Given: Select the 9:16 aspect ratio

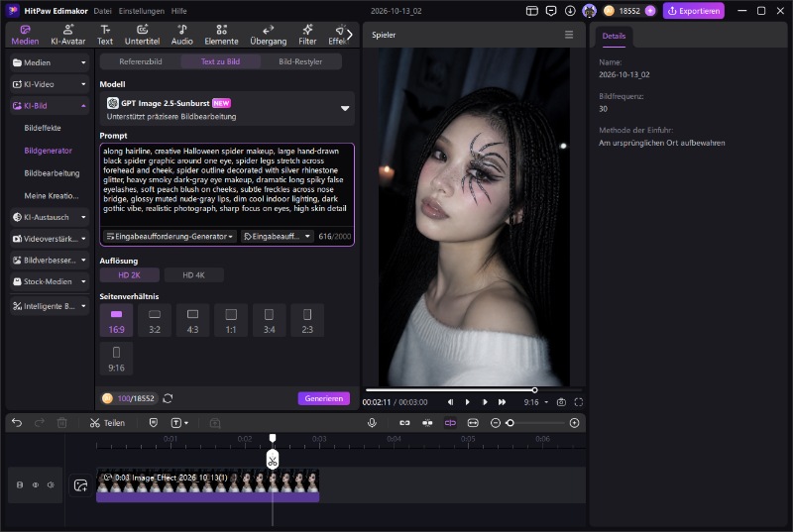Looking at the screenshot, I should pos(116,359).
